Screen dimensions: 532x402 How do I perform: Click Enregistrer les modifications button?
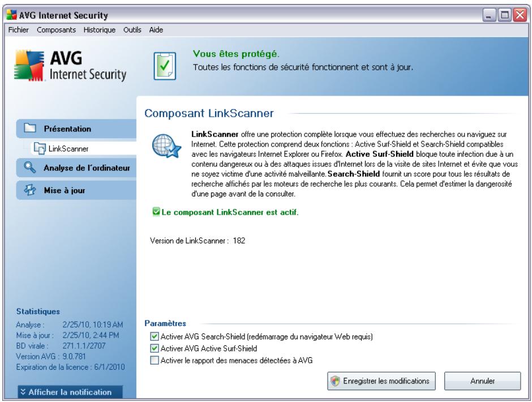coord(381,381)
